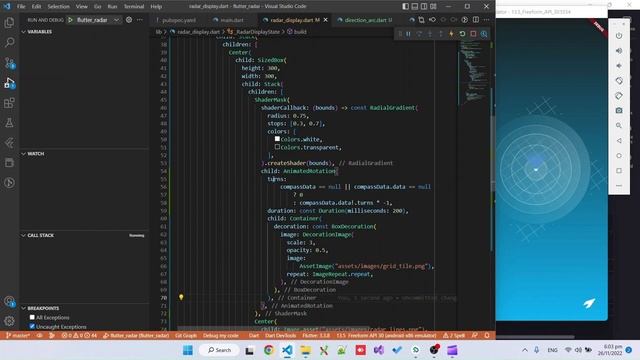
Task: Click Debug my code in status bar
Action: pos(220,336)
